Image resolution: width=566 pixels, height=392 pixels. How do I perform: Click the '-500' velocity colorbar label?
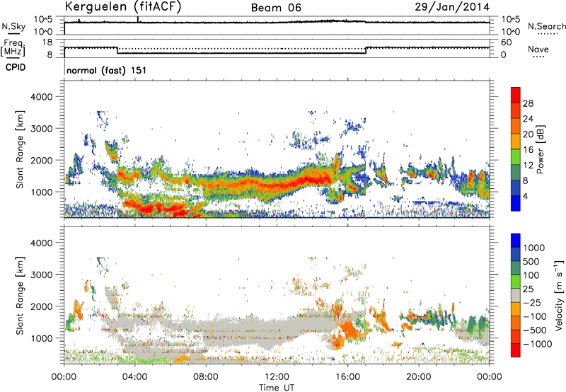point(536,330)
